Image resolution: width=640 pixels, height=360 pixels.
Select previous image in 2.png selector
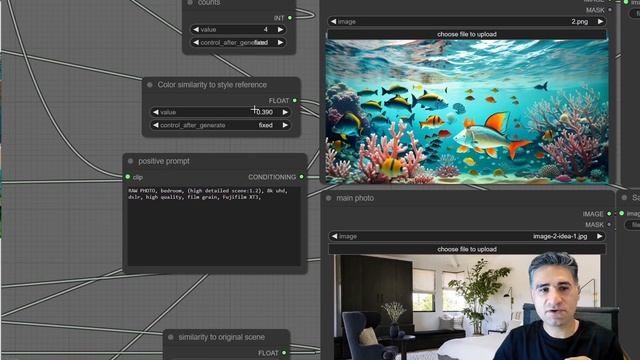click(333, 21)
